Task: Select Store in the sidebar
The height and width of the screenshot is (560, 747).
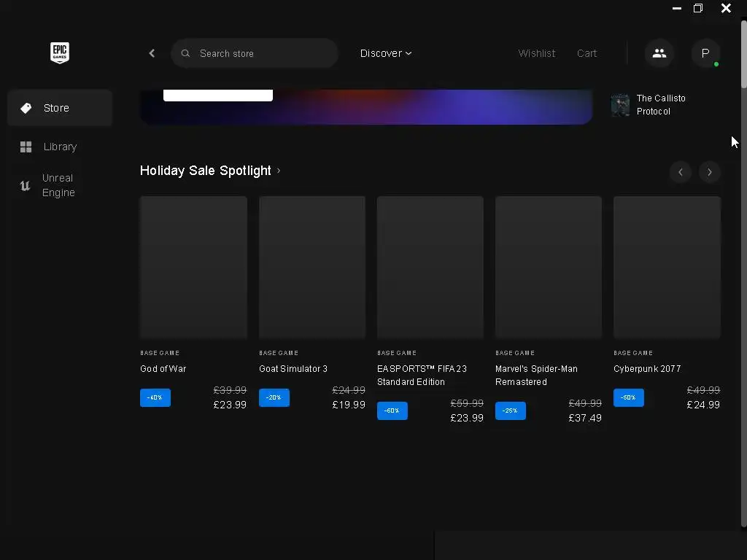Action: pos(60,108)
